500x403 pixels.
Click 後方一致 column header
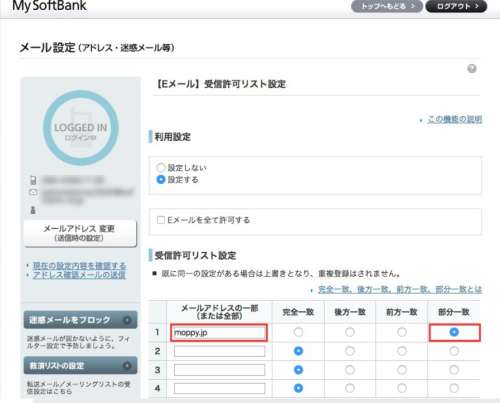point(350,312)
